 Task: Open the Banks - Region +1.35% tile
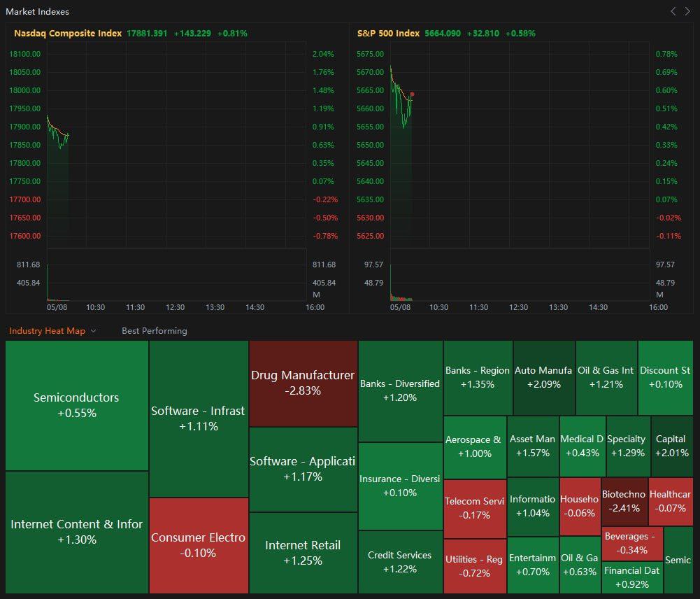tap(478, 378)
